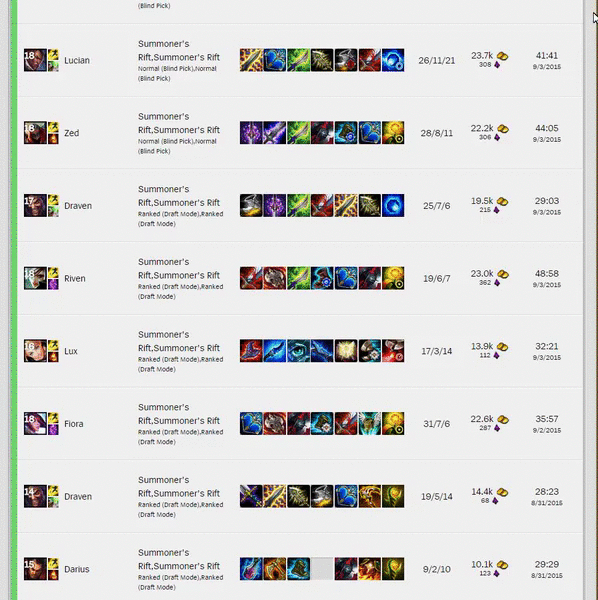Click the blue trinket icon in Lucian's items
This screenshot has width=598, height=600.
[x=393, y=60]
